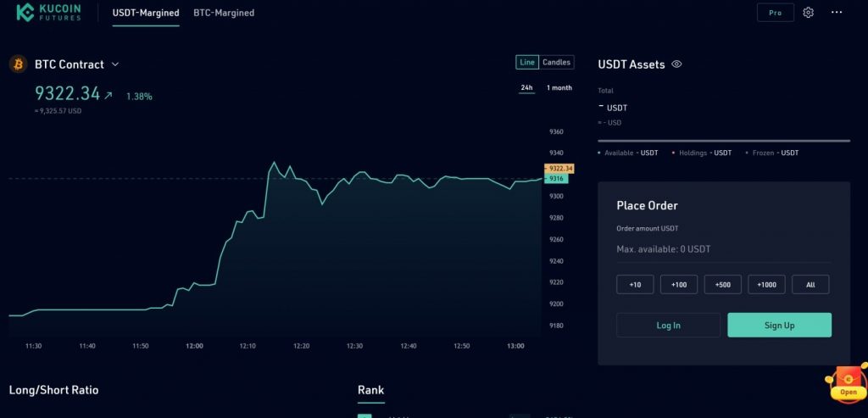The image size is (868, 418).
Task: Click the Log In button
Action: (x=668, y=325)
